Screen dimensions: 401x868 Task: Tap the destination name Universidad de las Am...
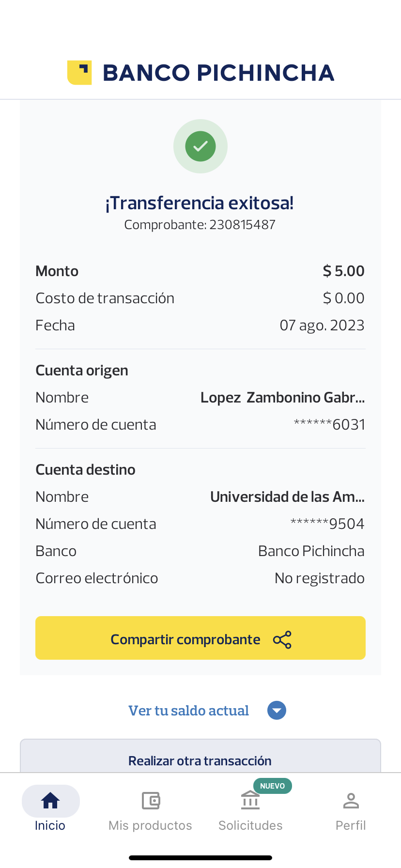[287, 497]
